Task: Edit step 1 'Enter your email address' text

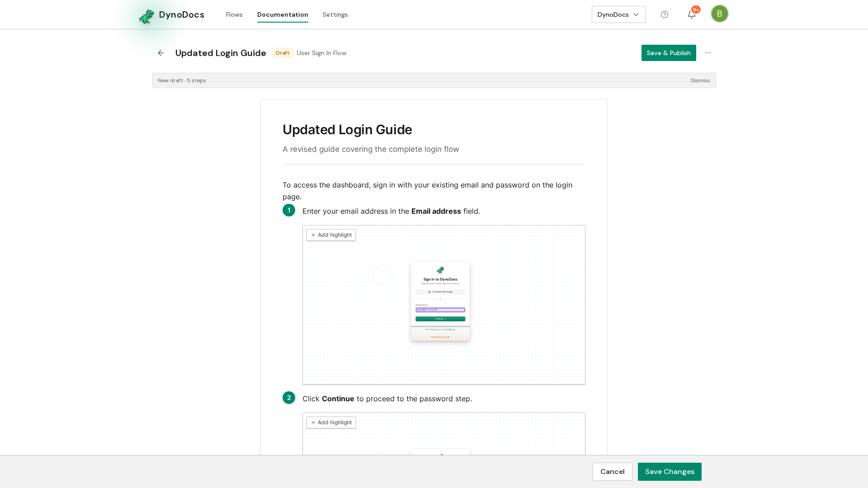Action: (391, 211)
